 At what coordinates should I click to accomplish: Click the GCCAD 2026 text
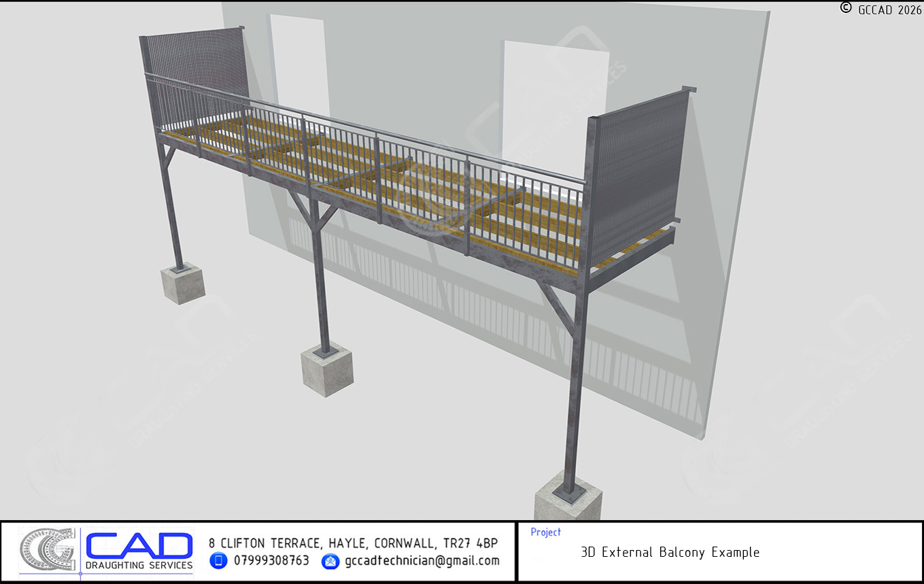(889, 10)
